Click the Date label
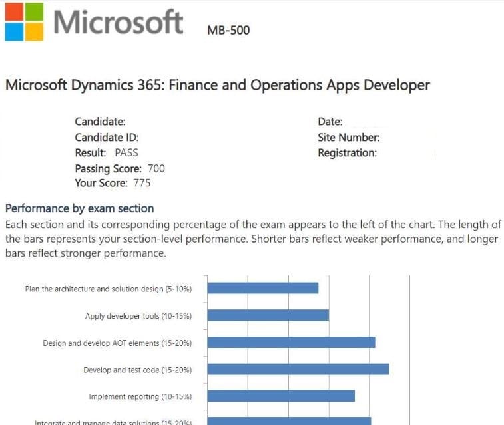Screen dimensions: 504x425 coord(330,122)
